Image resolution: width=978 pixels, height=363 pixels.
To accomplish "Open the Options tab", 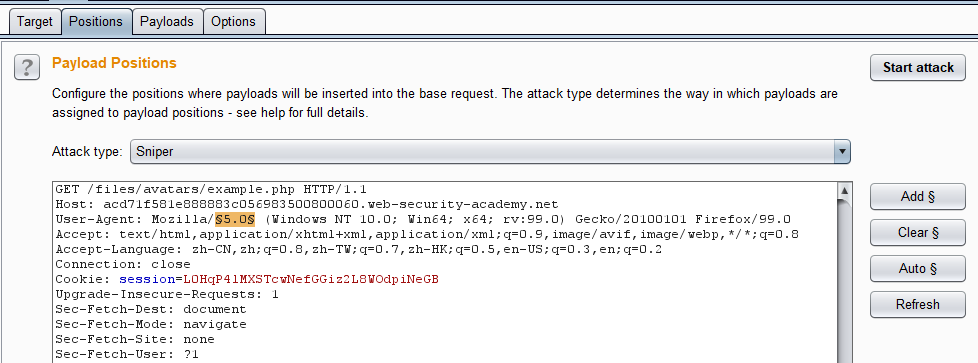I will click(233, 21).
